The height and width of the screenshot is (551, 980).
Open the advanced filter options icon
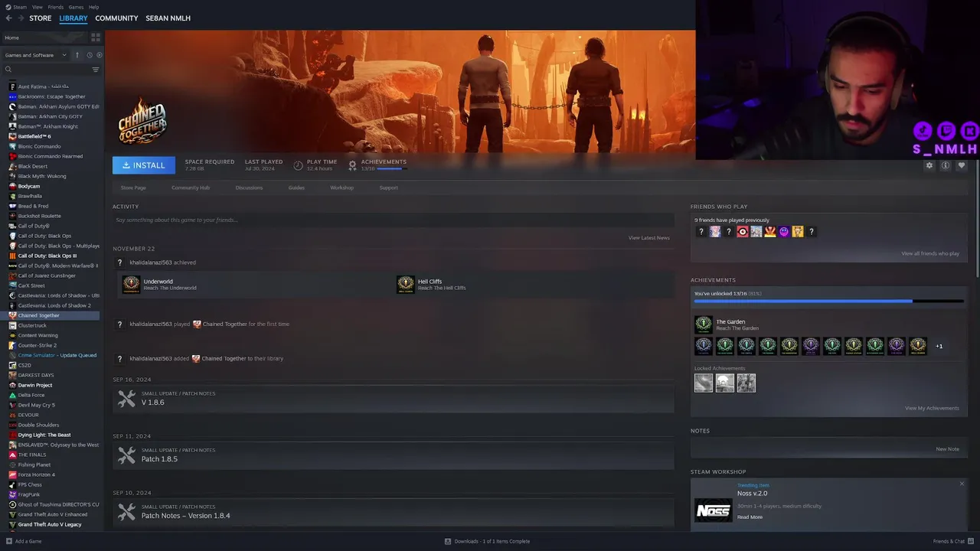coord(96,70)
